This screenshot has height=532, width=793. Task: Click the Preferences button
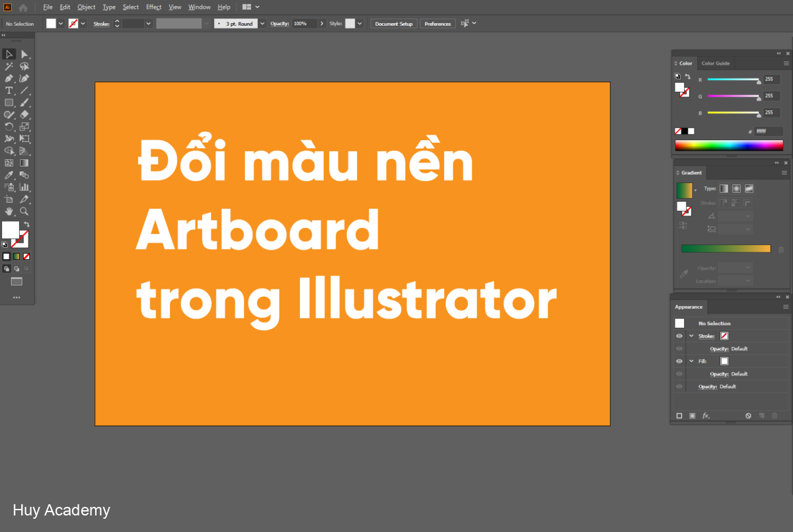point(437,23)
